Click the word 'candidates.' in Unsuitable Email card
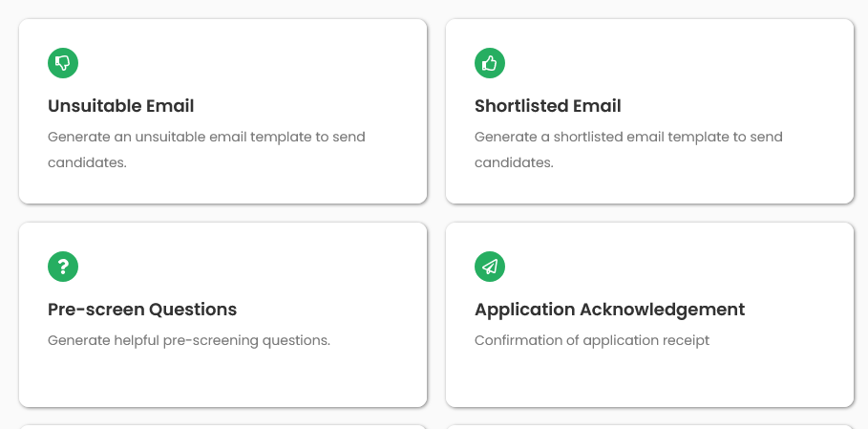This screenshot has width=868, height=429. (87, 162)
